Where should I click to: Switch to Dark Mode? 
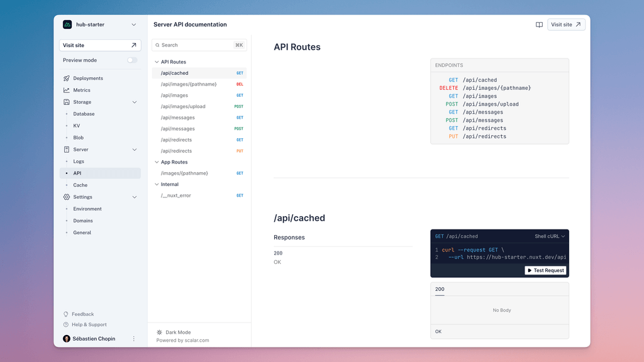(173, 332)
